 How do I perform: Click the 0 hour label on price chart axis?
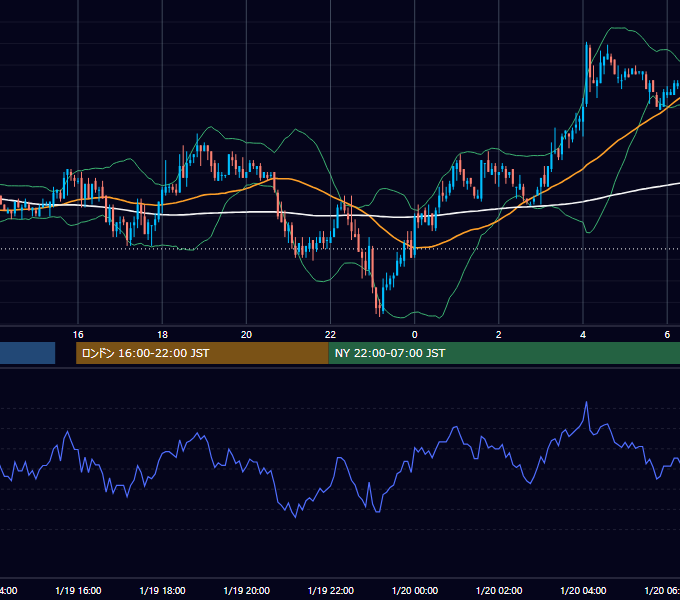pos(415,335)
